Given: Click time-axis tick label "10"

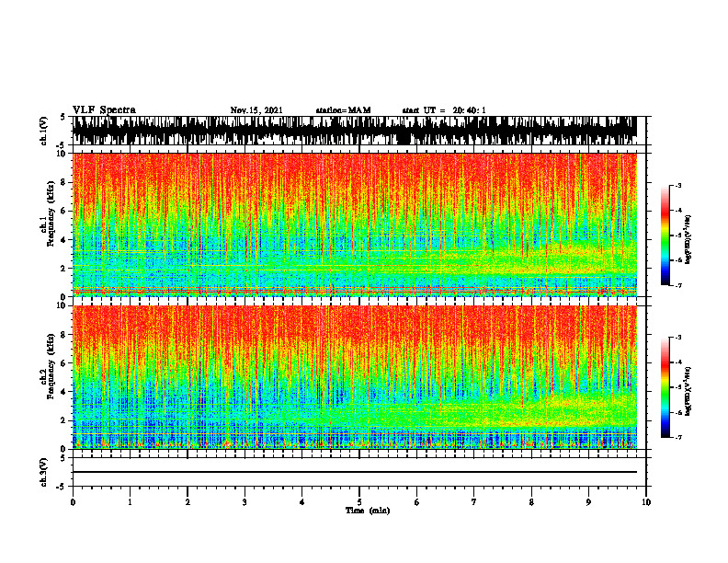Looking at the screenshot, I should (x=646, y=502).
